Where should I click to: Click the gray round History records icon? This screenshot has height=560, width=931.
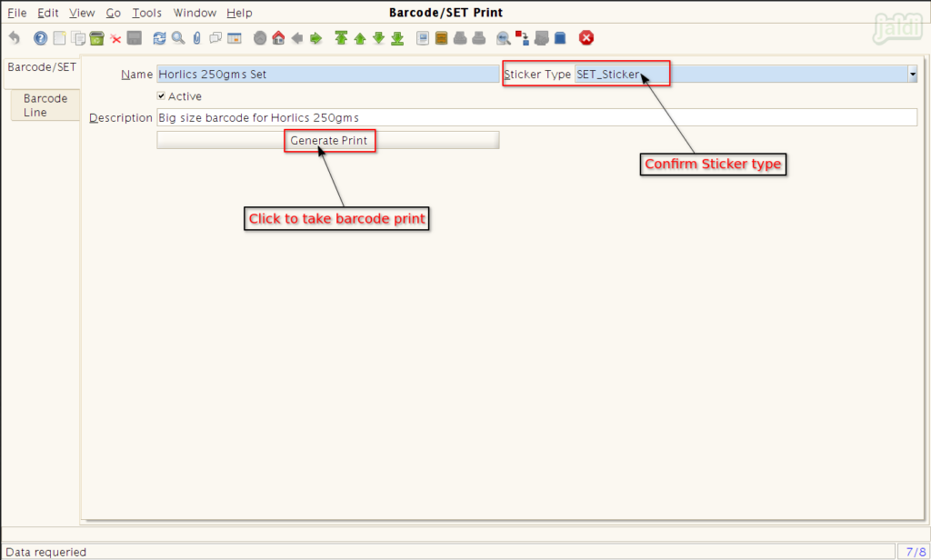pos(260,38)
